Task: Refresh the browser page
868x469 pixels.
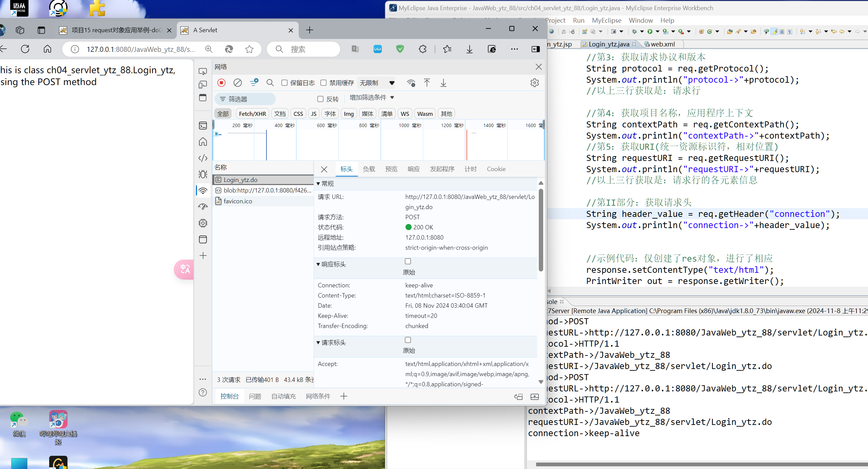Action: point(25,49)
